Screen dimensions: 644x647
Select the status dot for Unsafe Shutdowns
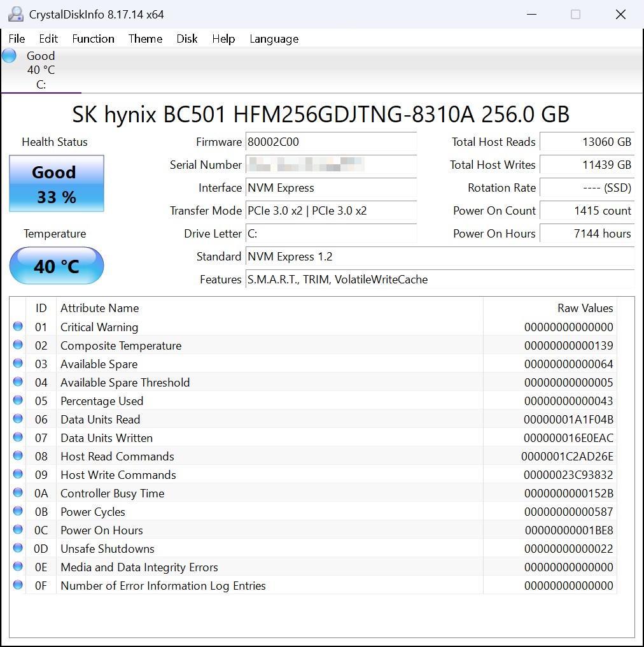[17, 548]
